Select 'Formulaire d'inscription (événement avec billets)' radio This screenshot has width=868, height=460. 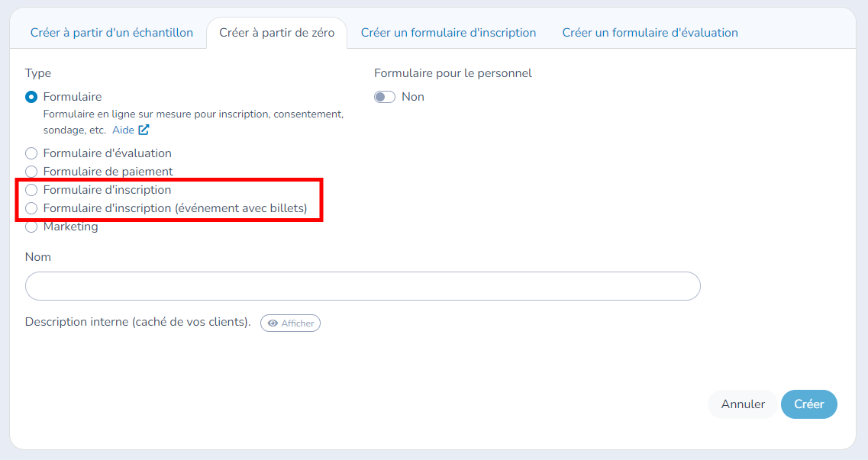pyautogui.click(x=31, y=208)
